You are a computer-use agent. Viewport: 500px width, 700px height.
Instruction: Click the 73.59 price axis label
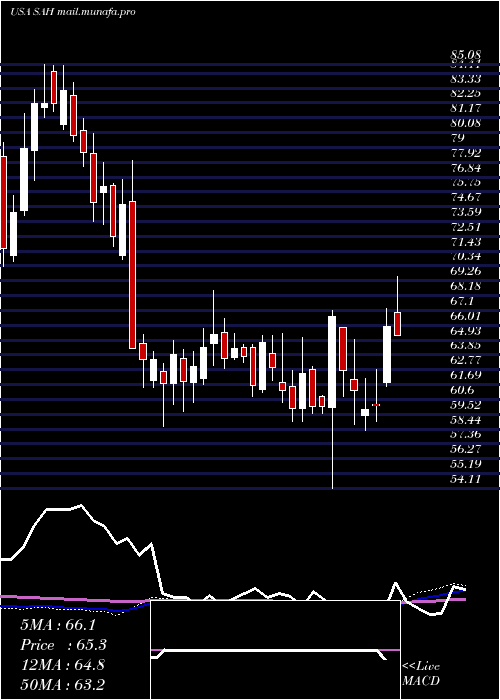(x=466, y=212)
